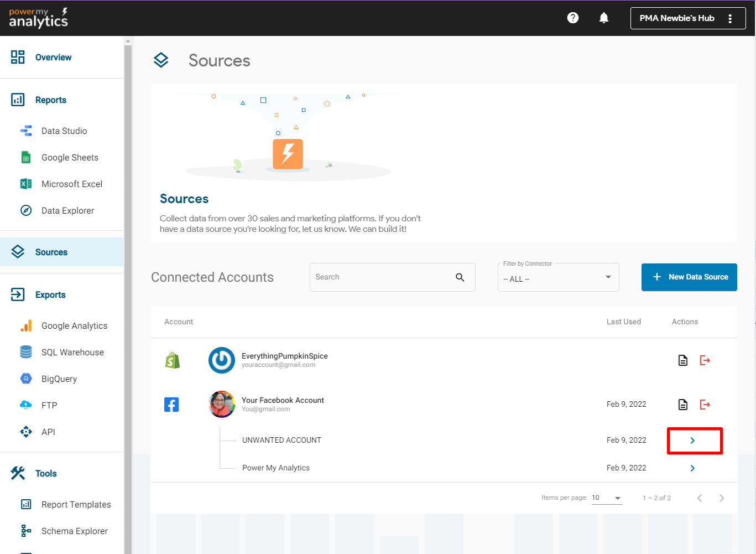The height and width of the screenshot is (554, 756).
Task: Click the search magnifier icon
Action: 460,277
